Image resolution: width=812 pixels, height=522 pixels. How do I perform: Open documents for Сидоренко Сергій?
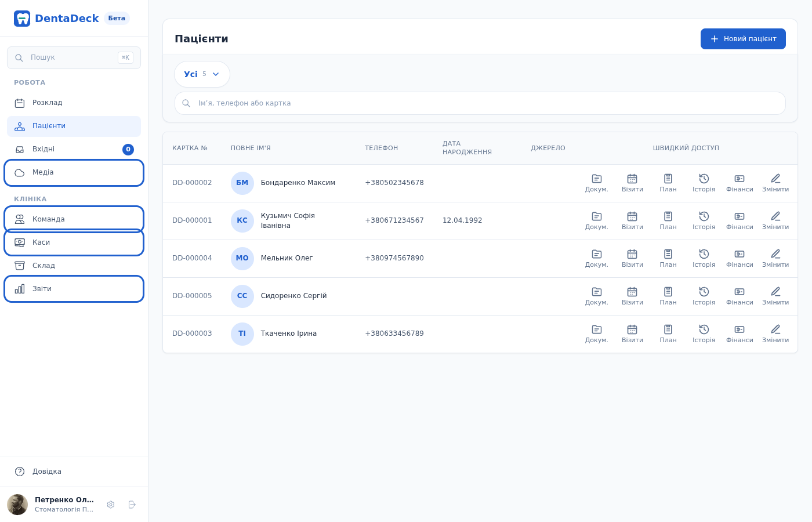[596, 296]
